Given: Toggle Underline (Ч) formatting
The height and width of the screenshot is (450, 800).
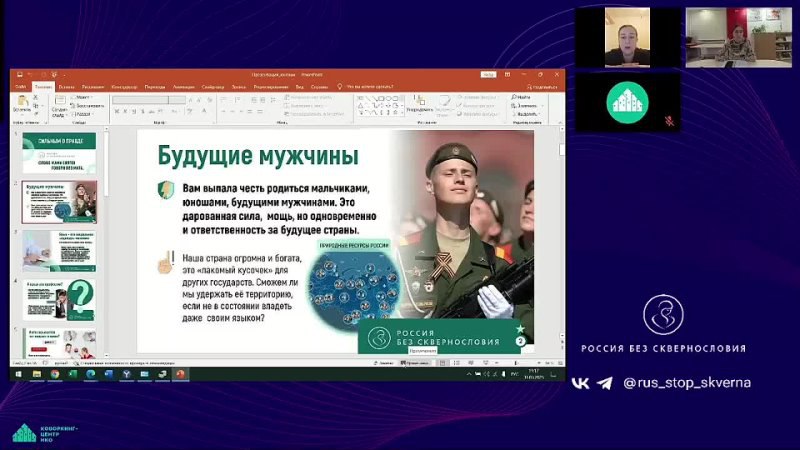Looking at the screenshot, I should pyautogui.click(x=134, y=111).
